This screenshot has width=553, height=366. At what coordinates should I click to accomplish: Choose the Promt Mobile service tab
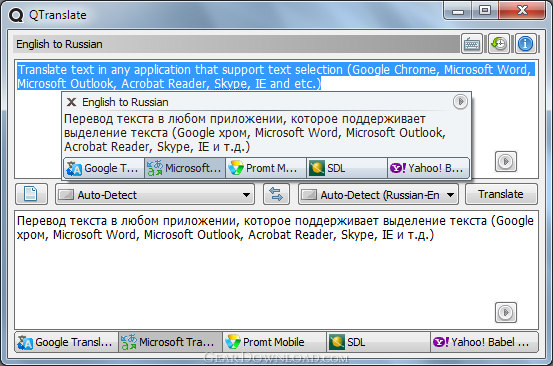(x=275, y=342)
